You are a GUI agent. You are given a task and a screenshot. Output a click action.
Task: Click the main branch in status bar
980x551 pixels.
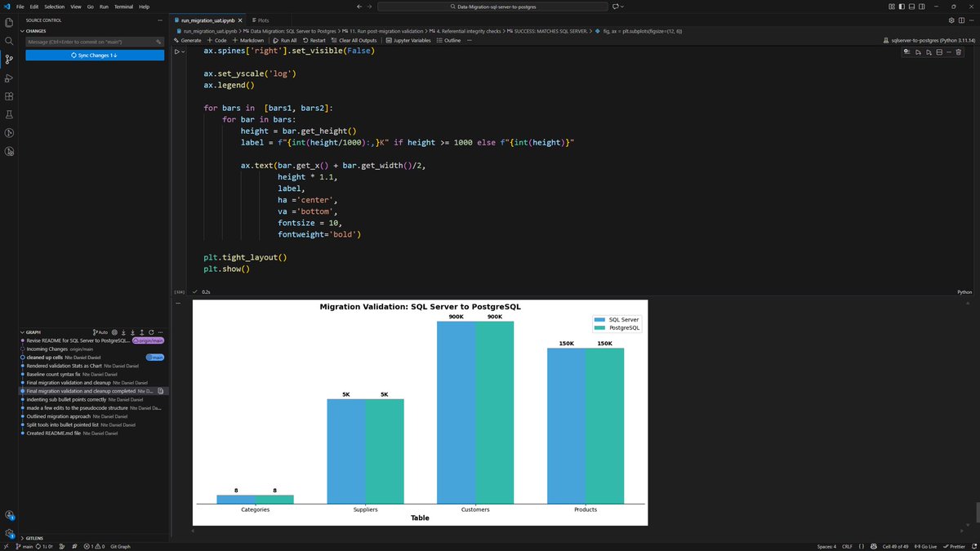tap(24, 546)
